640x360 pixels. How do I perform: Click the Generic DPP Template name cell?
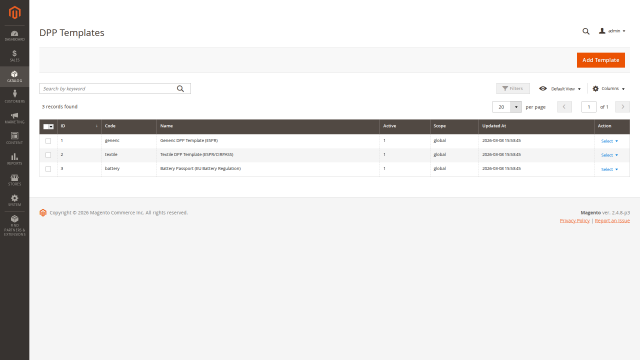[x=268, y=140]
